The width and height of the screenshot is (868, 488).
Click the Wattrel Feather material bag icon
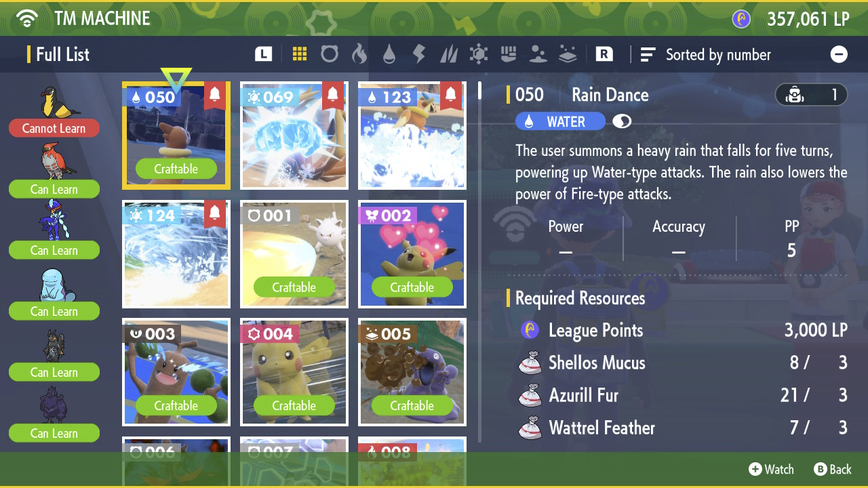pyautogui.click(x=530, y=428)
